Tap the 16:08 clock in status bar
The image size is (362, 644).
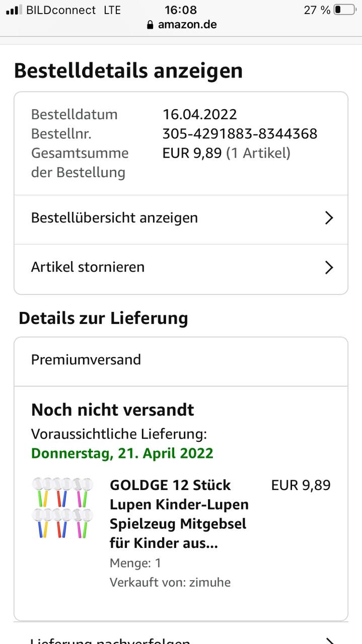(x=181, y=10)
